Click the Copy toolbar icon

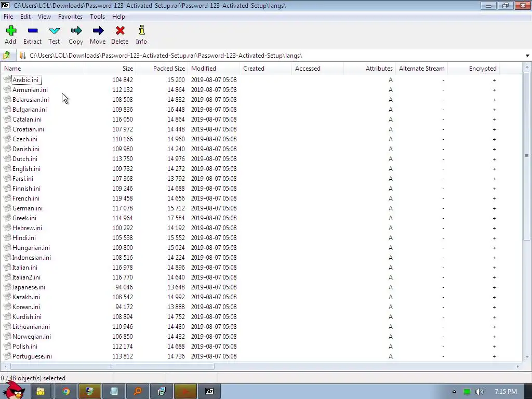coord(76,31)
